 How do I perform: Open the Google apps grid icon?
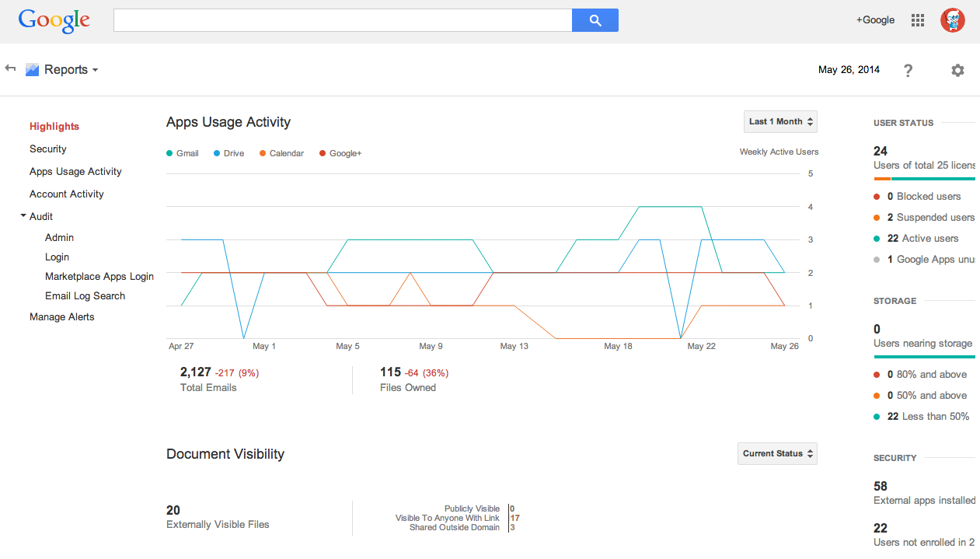coord(917,20)
